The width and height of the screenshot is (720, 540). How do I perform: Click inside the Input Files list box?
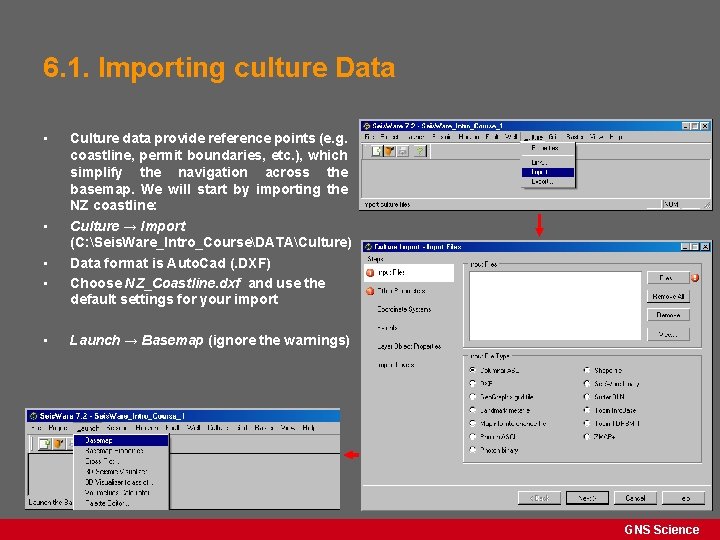pyautogui.click(x=555, y=306)
